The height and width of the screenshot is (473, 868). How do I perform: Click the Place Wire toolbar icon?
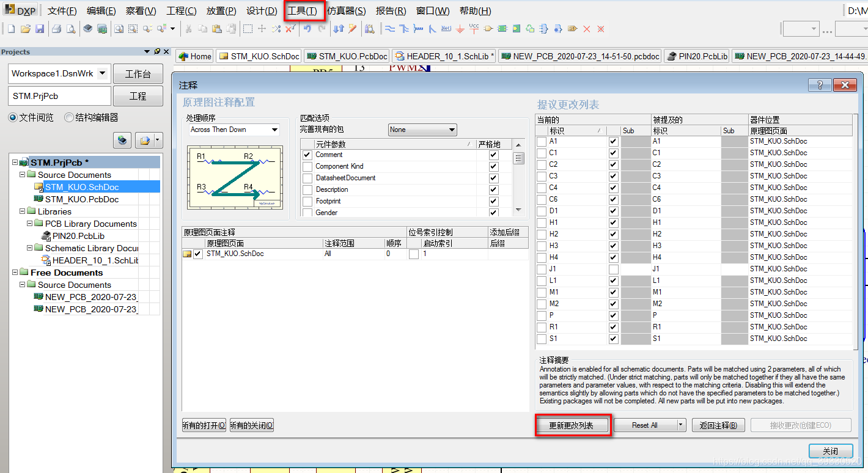[389, 29]
